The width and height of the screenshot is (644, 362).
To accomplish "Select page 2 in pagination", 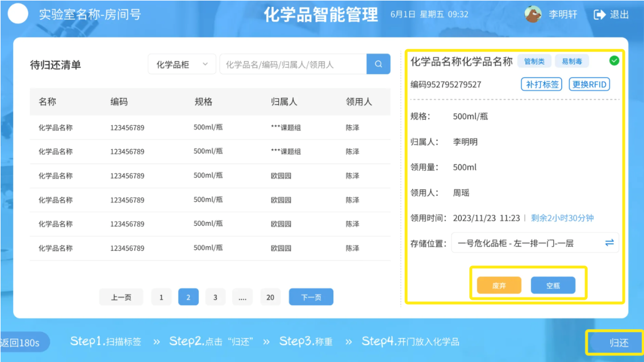I will pyautogui.click(x=188, y=297).
